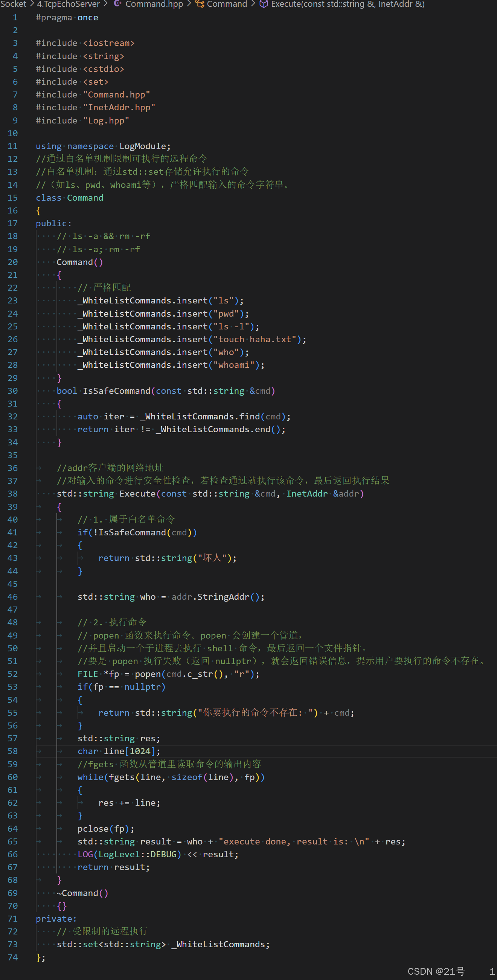Click '_WhiteListCommands' member declaration on line 73

[x=221, y=944]
